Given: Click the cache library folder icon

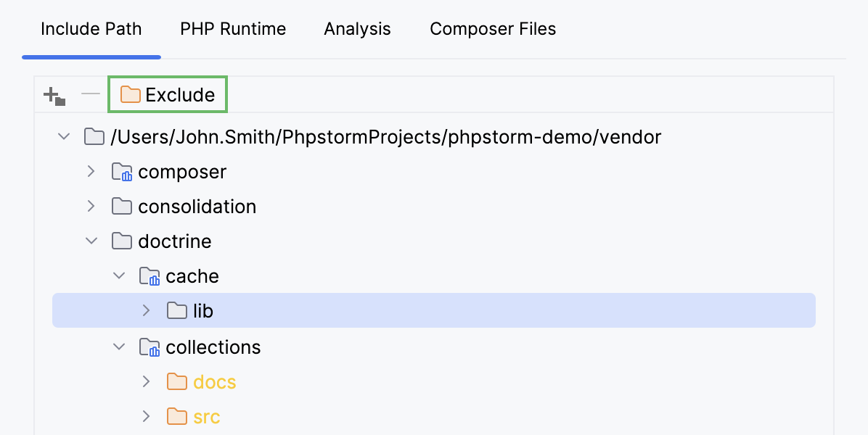Looking at the screenshot, I should [149, 276].
